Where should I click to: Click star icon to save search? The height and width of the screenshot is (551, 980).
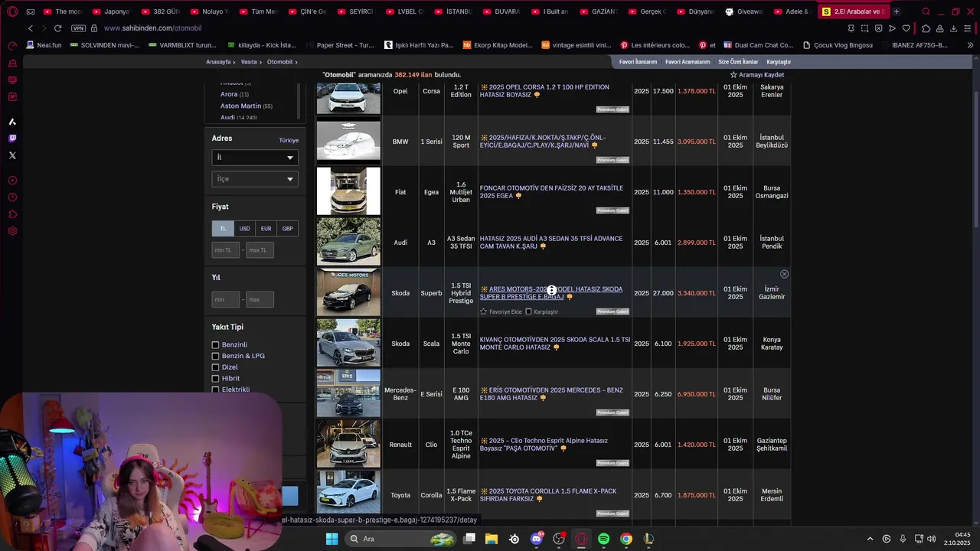tap(733, 75)
